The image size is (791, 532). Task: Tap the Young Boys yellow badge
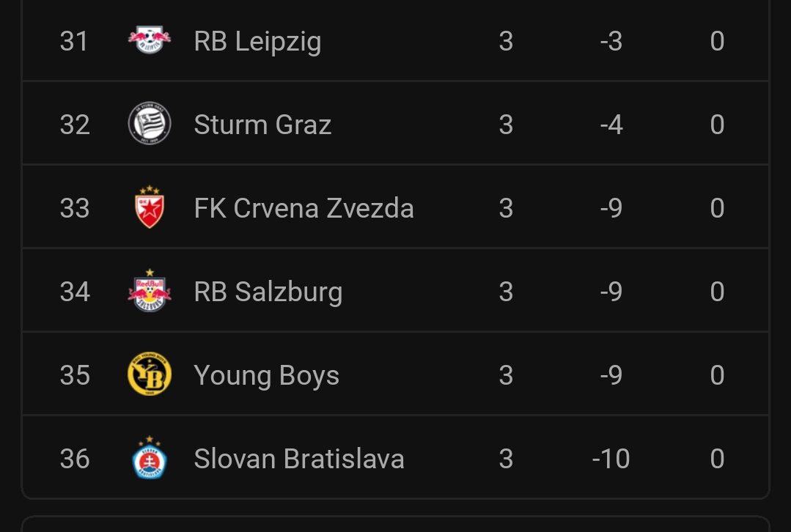coord(150,374)
